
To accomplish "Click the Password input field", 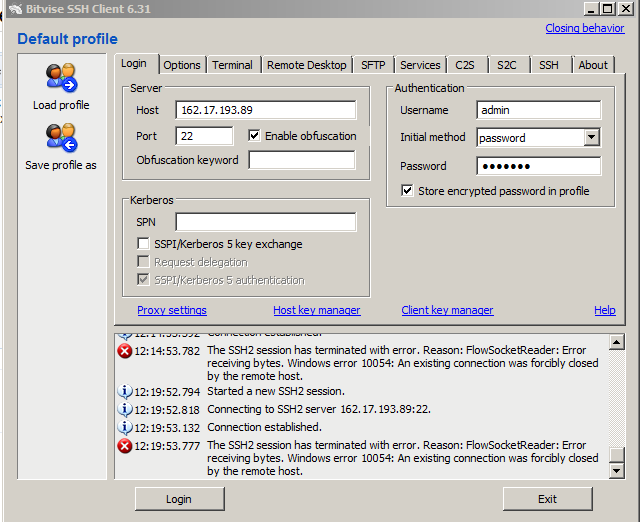I will (x=538, y=166).
